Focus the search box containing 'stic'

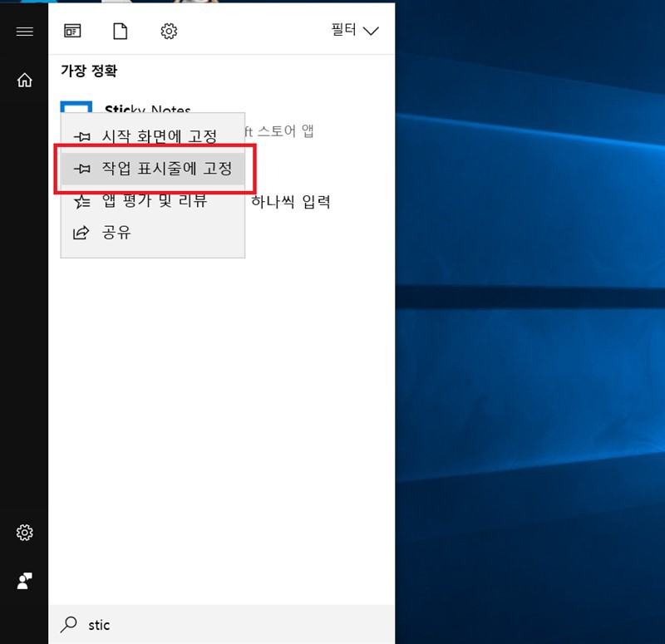[233, 624]
